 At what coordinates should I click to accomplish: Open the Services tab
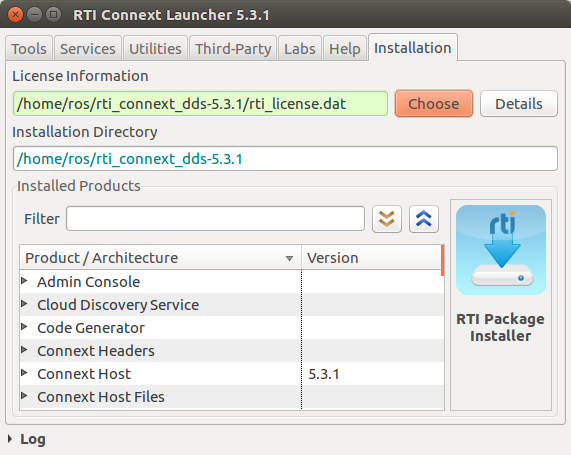coord(88,48)
